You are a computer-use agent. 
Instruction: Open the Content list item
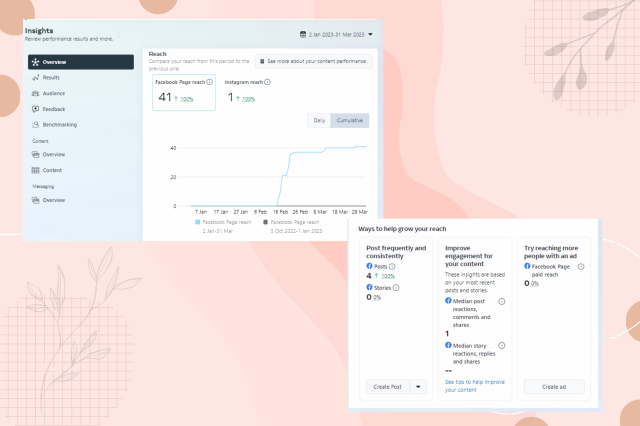click(52, 170)
